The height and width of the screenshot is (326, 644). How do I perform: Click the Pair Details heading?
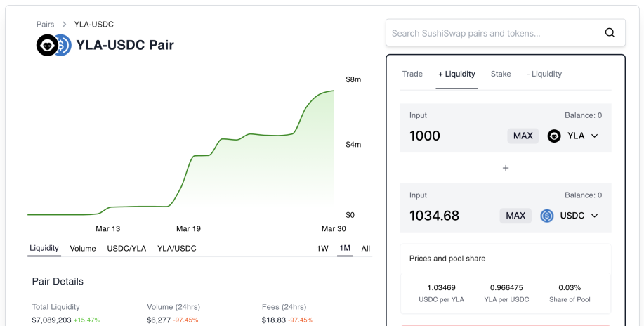58,281
